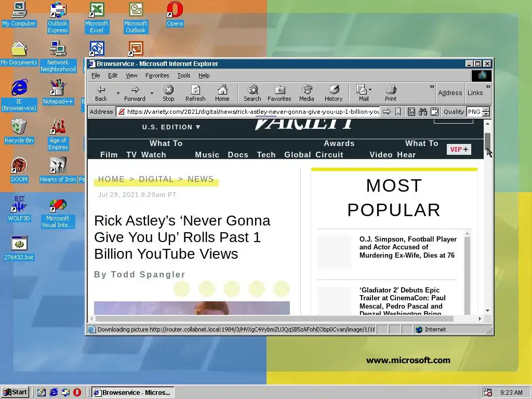Click the go arrow beside address field
The height and width of the screenshot is (399, 532).
pos(387,112)
